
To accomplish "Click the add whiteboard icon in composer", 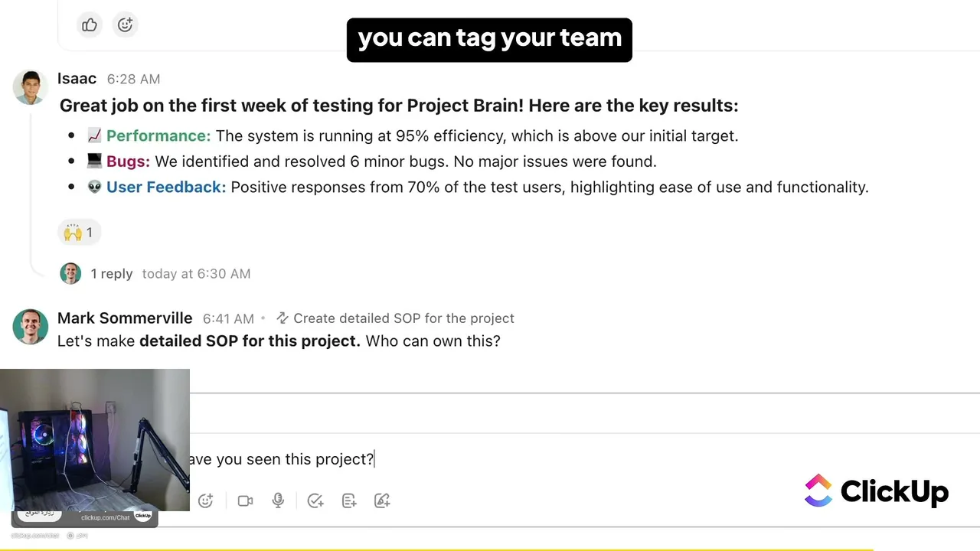I will click(x=382, y=500).
